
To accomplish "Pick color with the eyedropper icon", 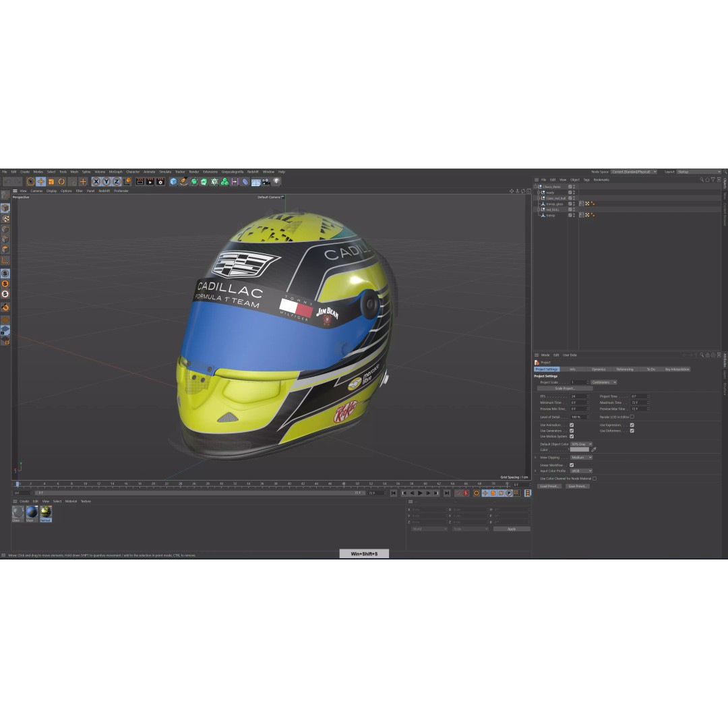I will point(594,450).
